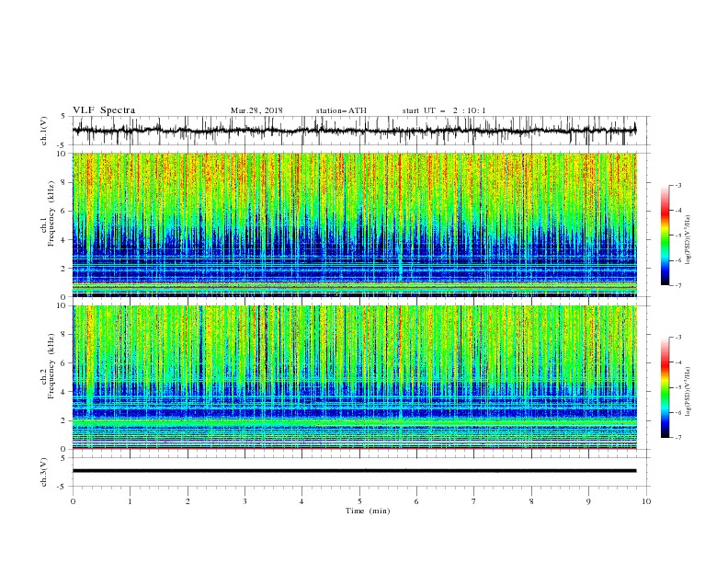Click the time axis tick label "0"
728x563 pixels.
coord(73,501)
